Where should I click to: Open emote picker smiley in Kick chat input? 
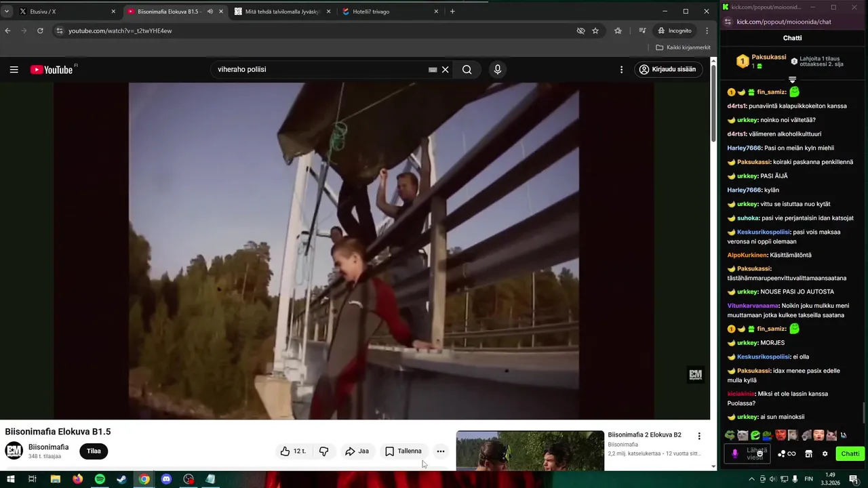(760, 454)
